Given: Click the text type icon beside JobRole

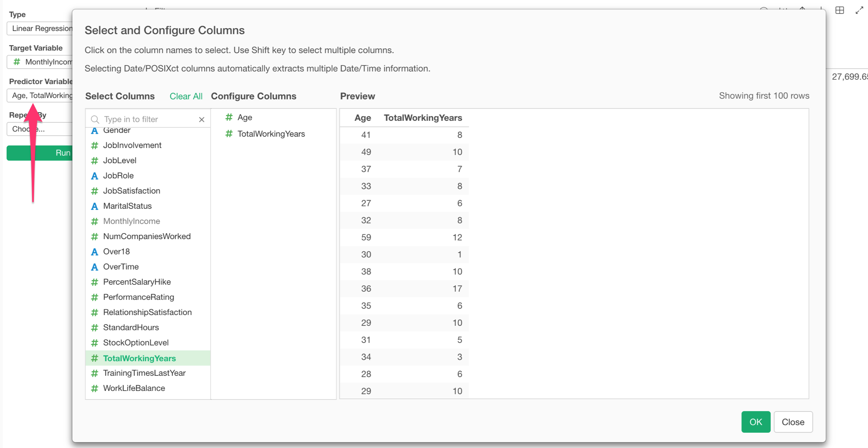Looking at the screenshot, I should [95, 176].
